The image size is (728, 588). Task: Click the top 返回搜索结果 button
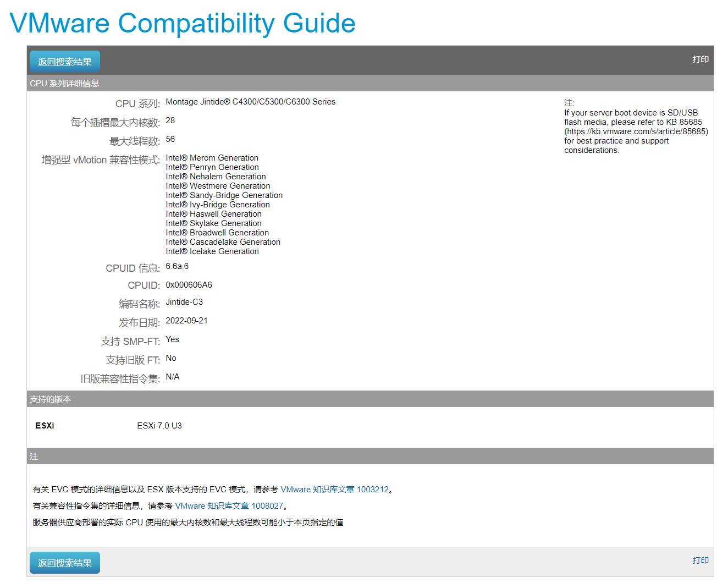click(65, 62)
